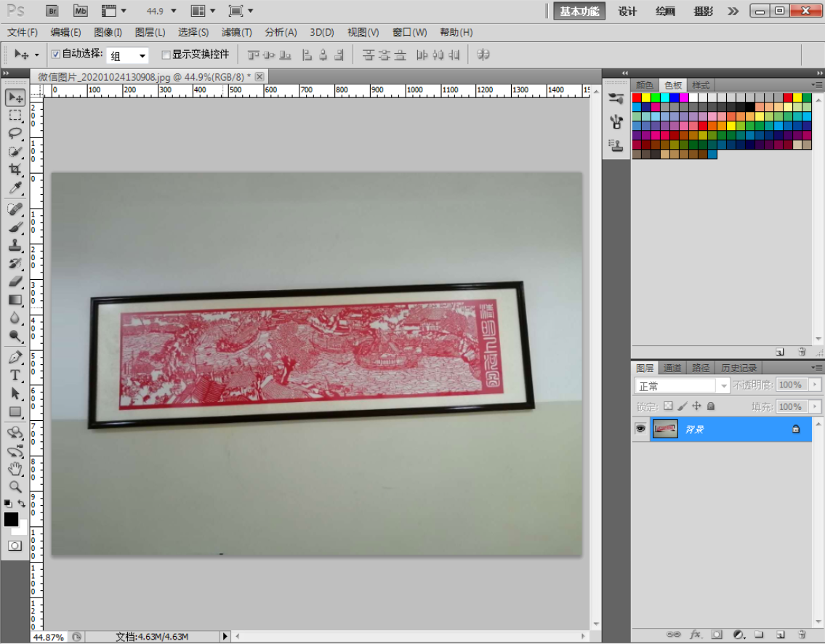Open the 滤镜(T) menu
The width and height of the screenshot is (825, 644).
tap(237, 32)
